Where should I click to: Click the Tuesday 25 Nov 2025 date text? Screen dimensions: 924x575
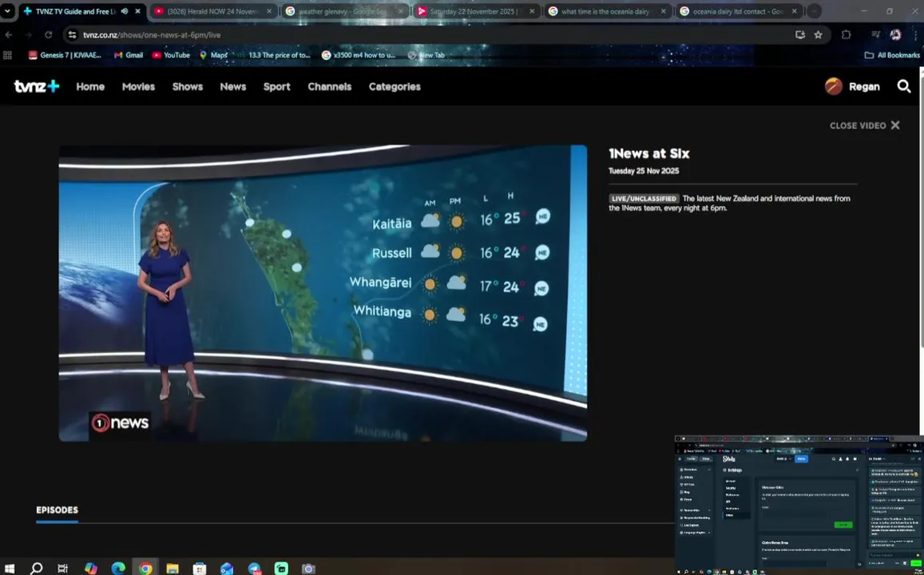(644, 171)
